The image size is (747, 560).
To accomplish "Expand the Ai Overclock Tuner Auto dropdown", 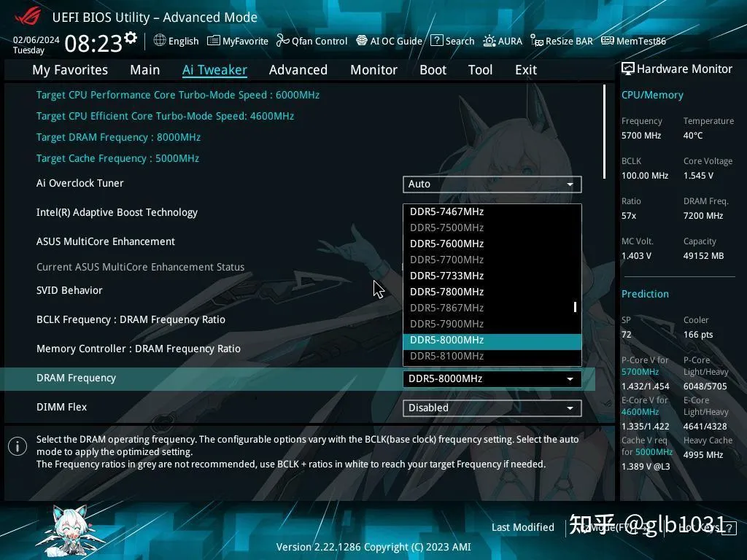I will [x=492, y=184].
